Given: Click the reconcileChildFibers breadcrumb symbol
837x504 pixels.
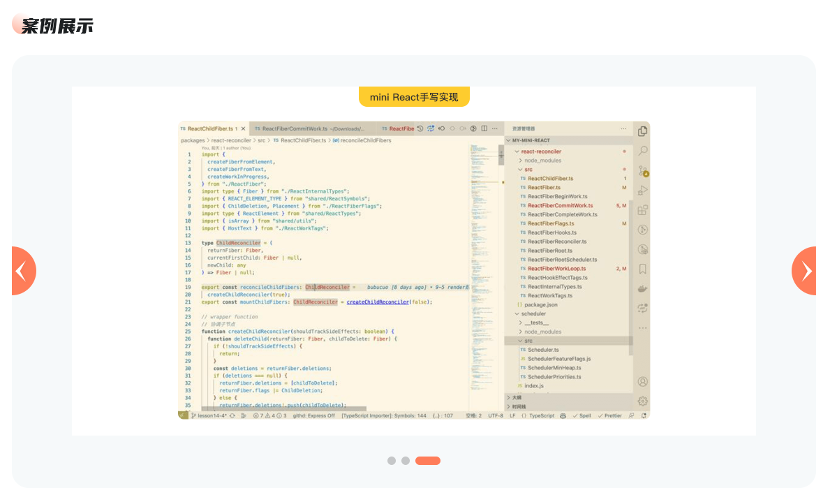Looking at the screenshot, I should (x=362, y=140).
